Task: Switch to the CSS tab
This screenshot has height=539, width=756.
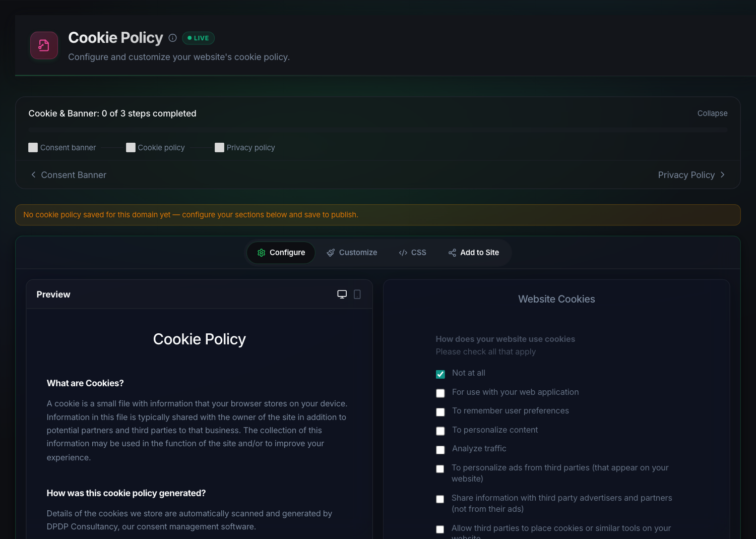Action: (x=412, y=253)
